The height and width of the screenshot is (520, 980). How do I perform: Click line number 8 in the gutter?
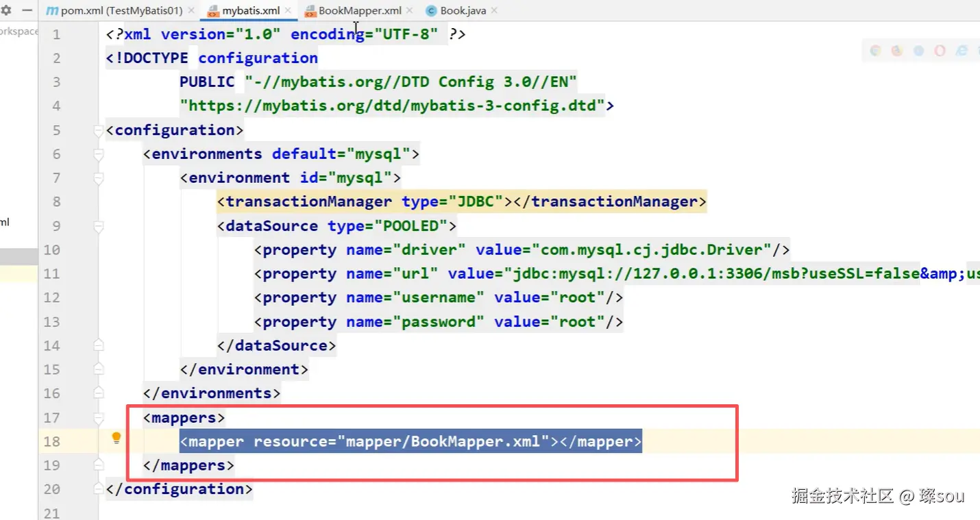(56, 201)
